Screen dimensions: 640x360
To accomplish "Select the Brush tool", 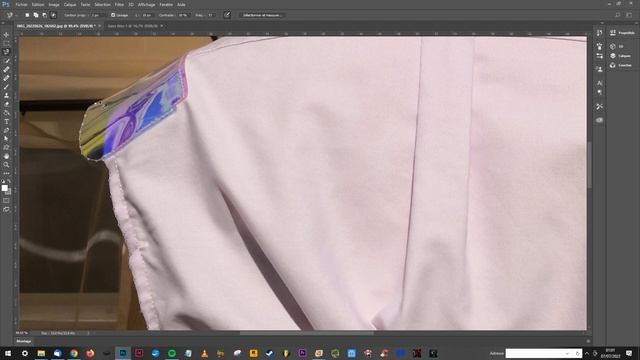I will 6,87.
